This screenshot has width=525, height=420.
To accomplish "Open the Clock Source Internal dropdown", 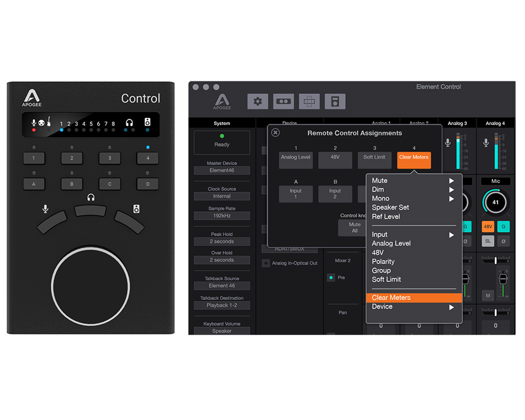I will (x=222, y=196).
